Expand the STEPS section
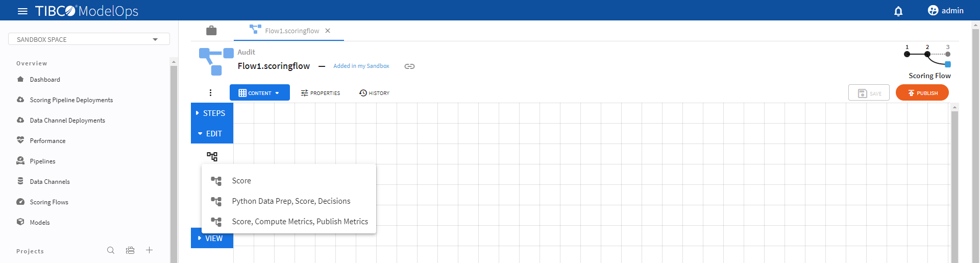 [x=212, y=113]
